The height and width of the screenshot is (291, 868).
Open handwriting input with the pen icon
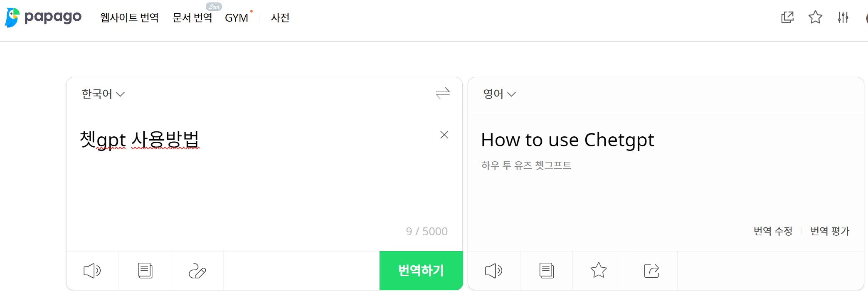[x=197, y=270]
